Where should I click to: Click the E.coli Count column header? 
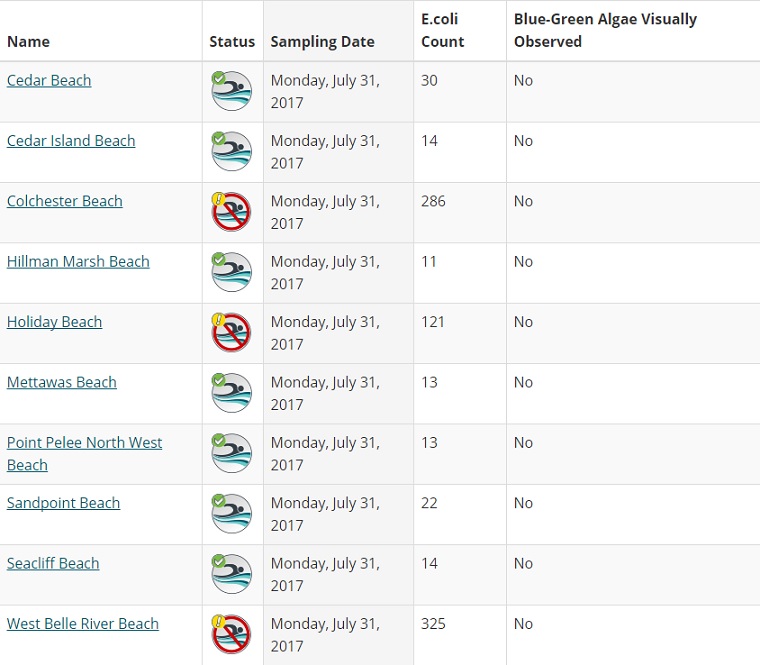tap(442, 30)
